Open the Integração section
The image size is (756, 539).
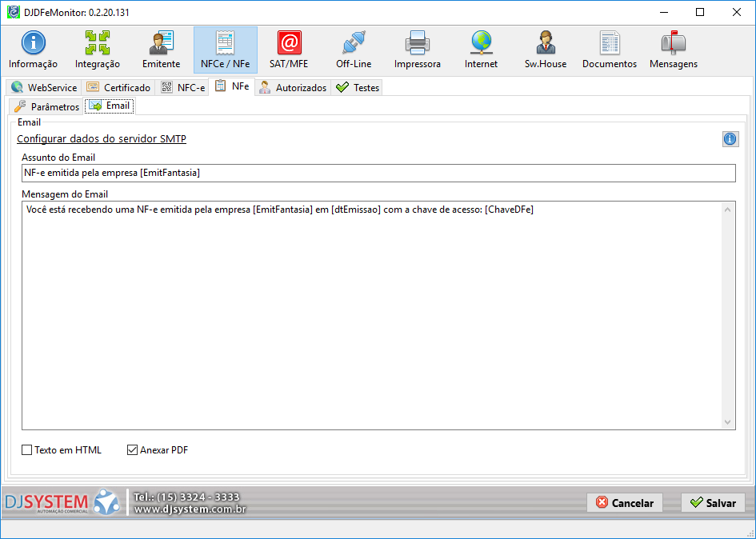click(x=97, y=50)
